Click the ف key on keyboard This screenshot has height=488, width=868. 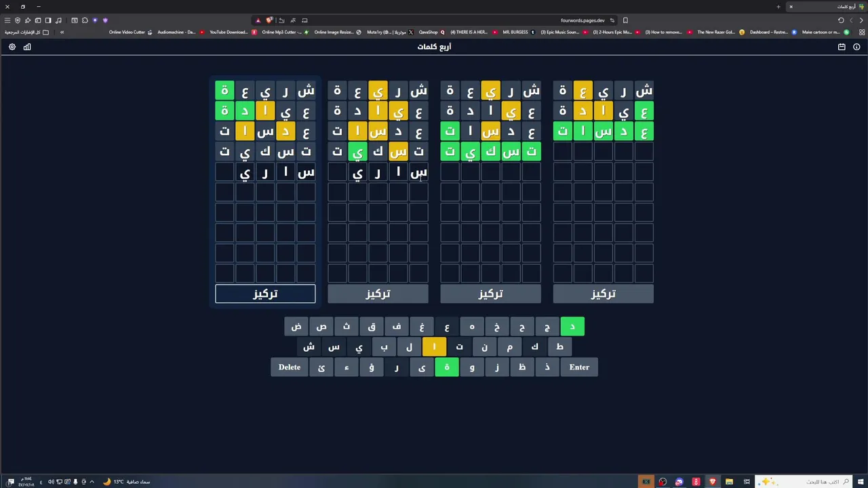tap(397, 327)
